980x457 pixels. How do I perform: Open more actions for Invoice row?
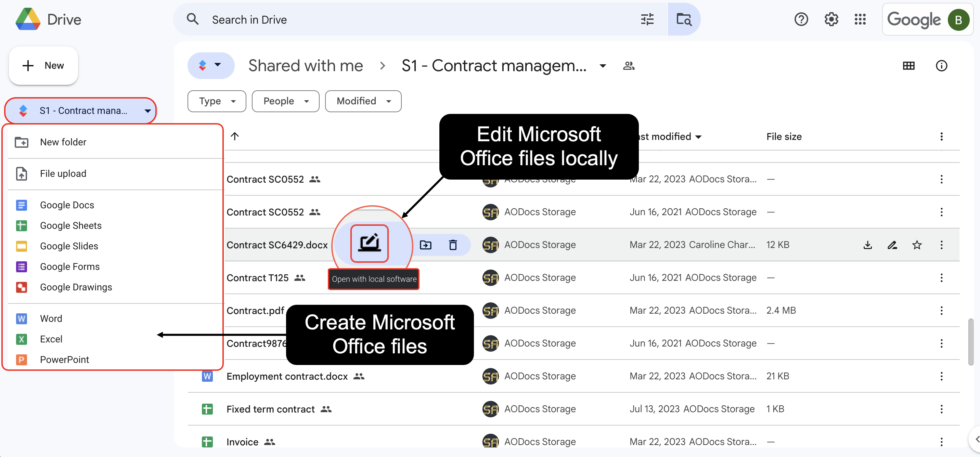click(x=942, y=442)
